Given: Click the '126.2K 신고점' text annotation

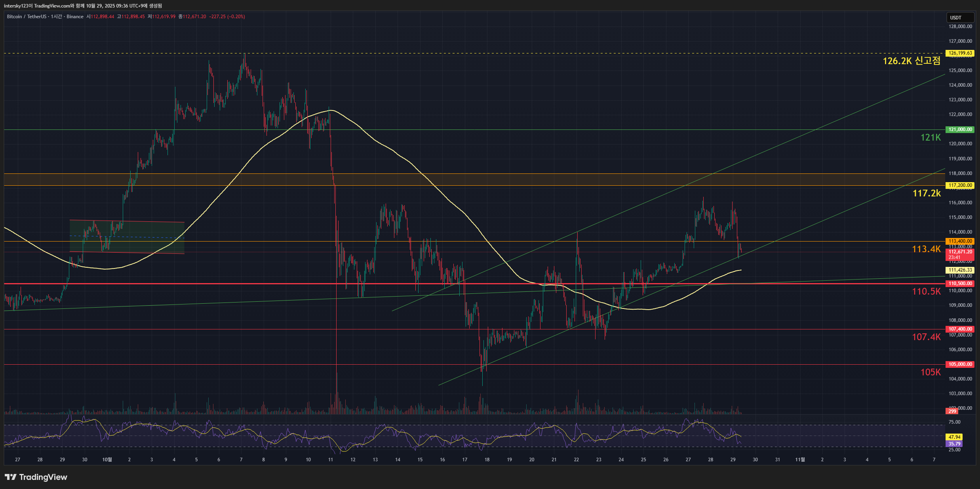Looking at the screenshot, I should point(911,61).
